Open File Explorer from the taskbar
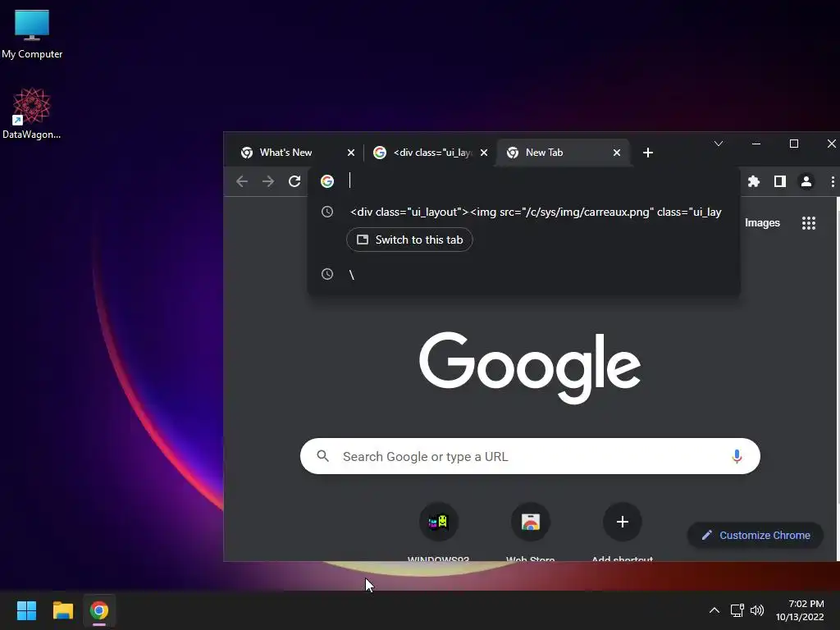The height and width of the screenshot is (630, 840). coord(62,610)
